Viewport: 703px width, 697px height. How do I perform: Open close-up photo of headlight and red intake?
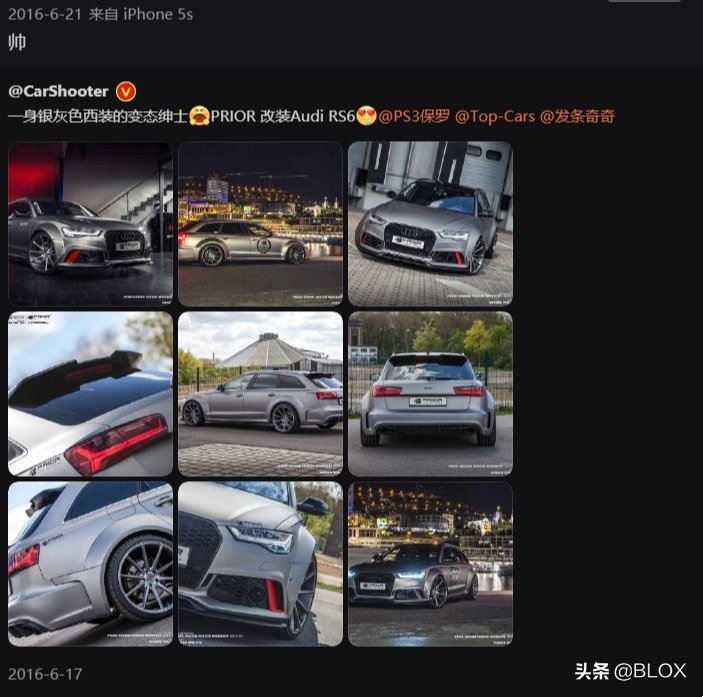pos(260,564)
